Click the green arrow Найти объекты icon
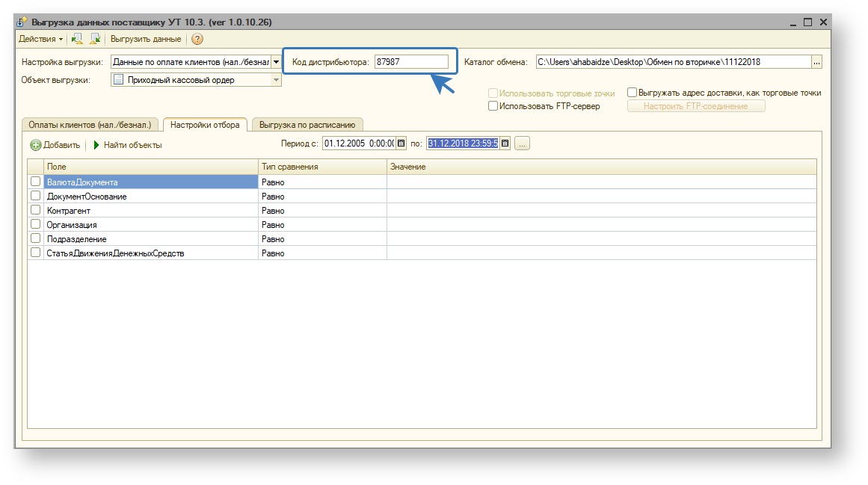This screenshot has height=485, width=868. (x=96, y=145)
